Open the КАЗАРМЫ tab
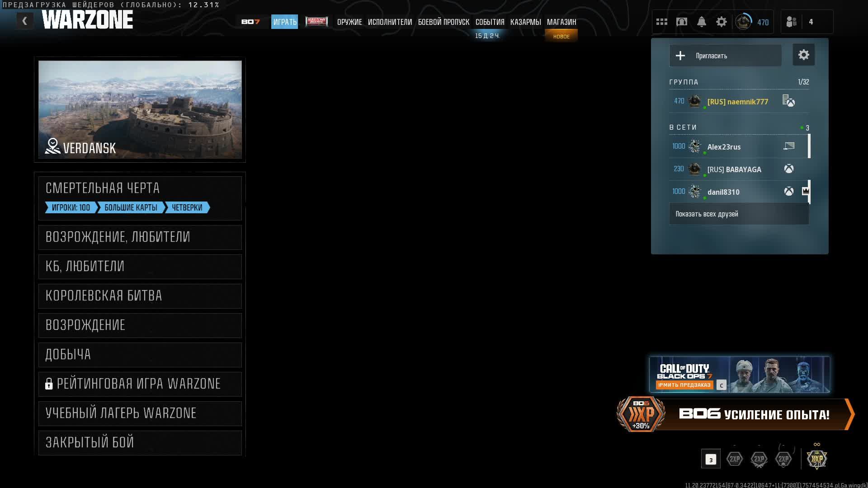 coord(525,22)
